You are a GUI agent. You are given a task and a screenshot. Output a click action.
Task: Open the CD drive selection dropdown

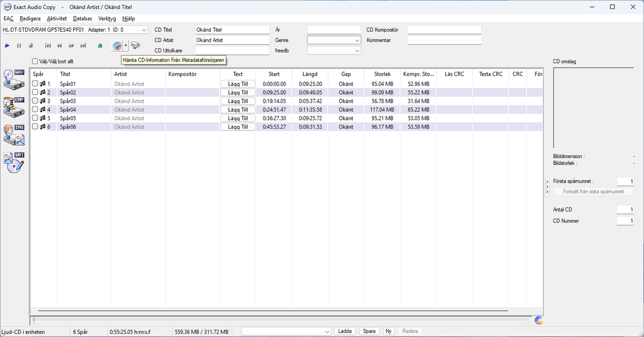click(74, 30)
